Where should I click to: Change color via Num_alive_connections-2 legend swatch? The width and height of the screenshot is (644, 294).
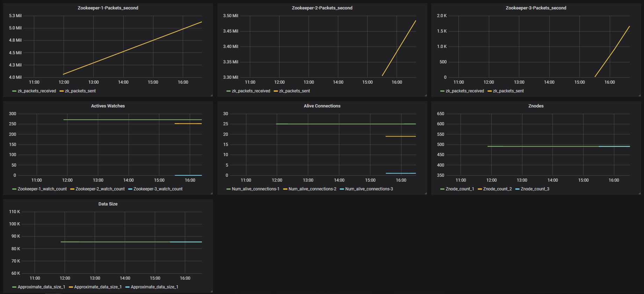(285, 189)
